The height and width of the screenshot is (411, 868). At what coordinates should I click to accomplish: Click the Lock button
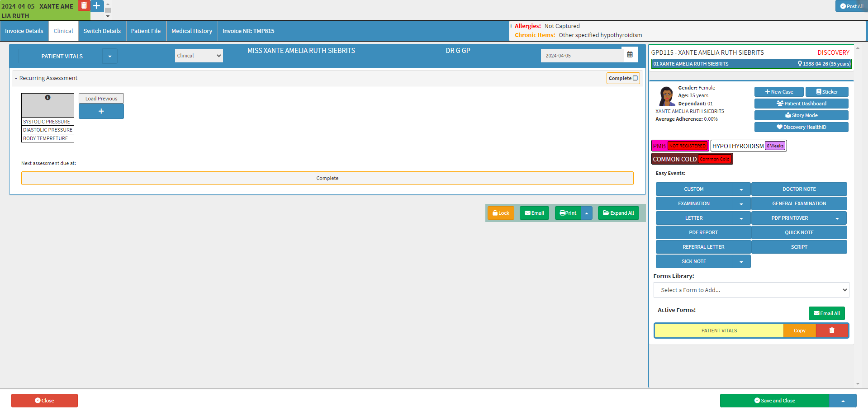click(501, 213)
